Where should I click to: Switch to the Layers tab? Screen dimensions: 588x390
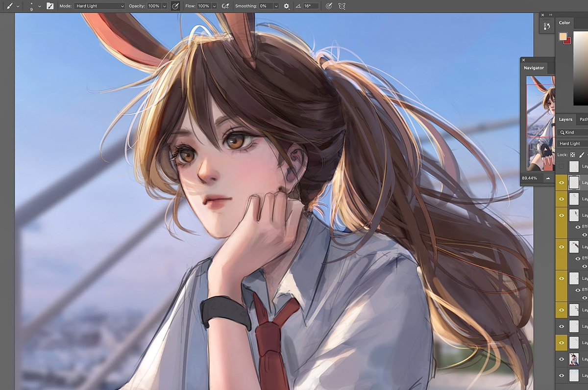click(x=565, y=119)
